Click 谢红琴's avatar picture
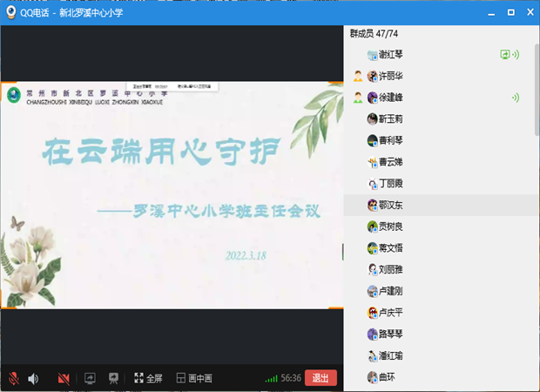The width and height of the screenshot is (540, 392). 372,55
